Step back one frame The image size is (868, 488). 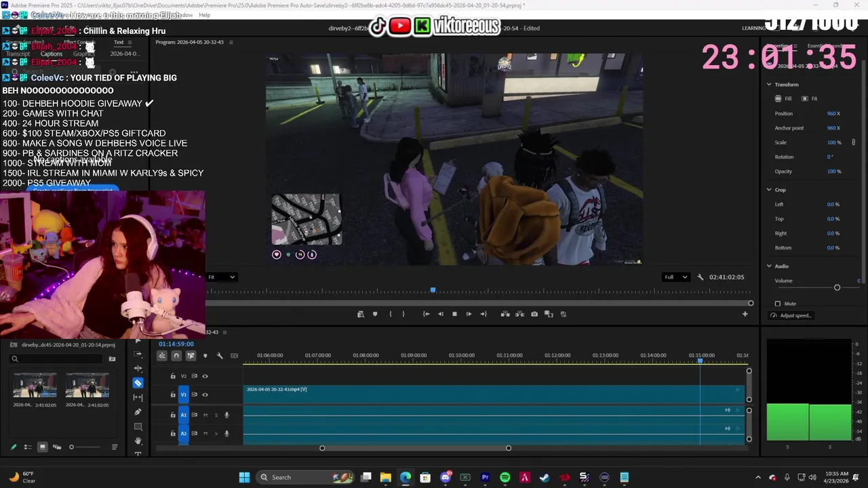pyautogui.click(x=440, y=314)
